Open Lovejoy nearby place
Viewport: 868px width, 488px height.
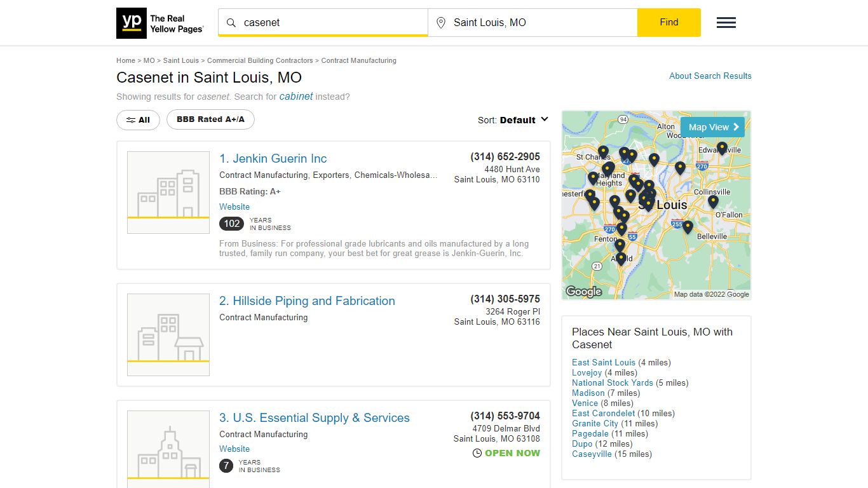click(587, 372)
